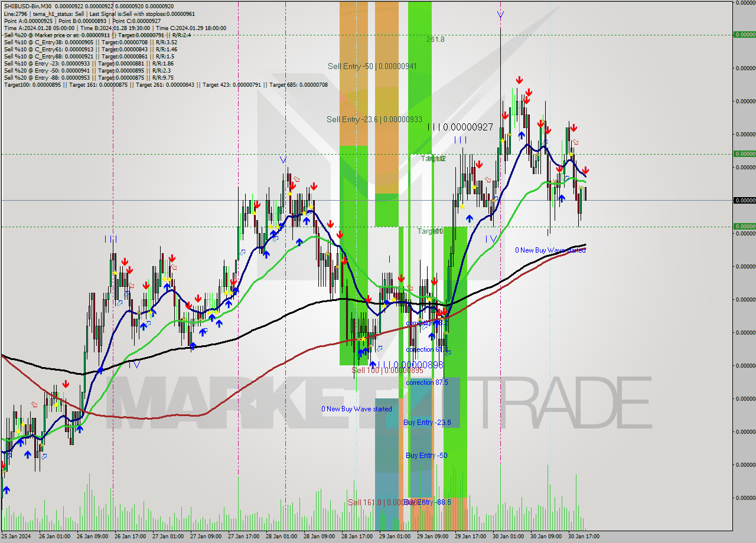Click the black current-price tag on price axis

(x=744, y=200)
